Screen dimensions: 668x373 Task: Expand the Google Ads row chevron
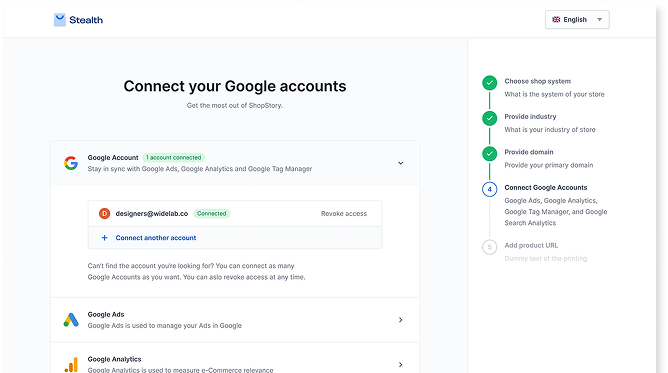click(400, 320)
